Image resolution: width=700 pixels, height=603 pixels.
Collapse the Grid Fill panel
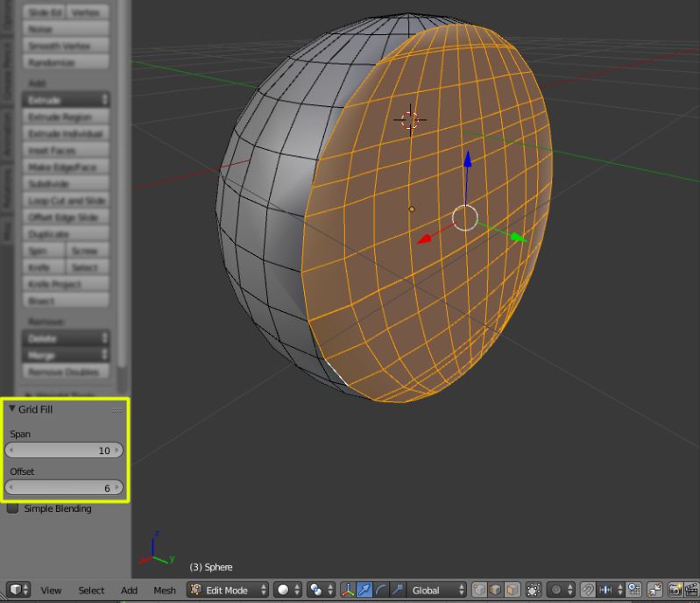[x=12, y=408]
